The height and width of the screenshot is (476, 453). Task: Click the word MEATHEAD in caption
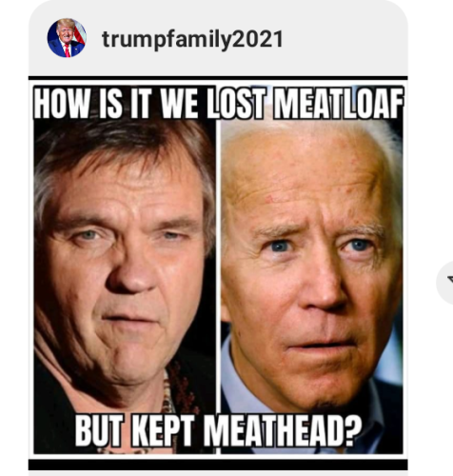click(x=283, y=430)
